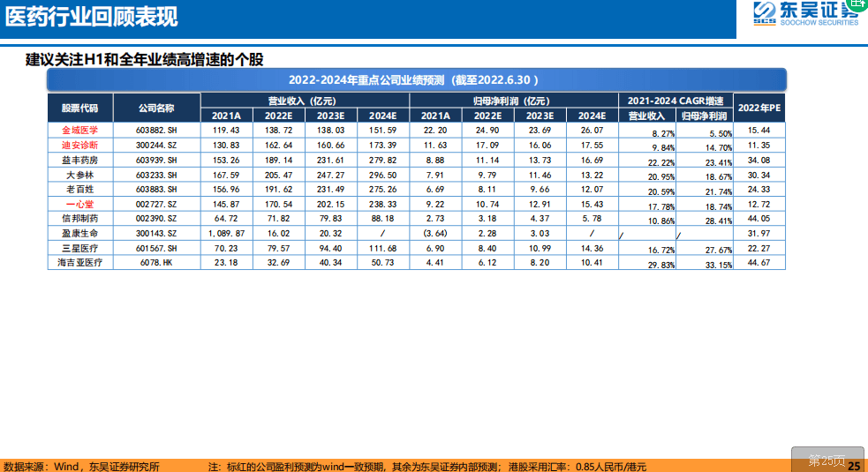Click the 2022年PE column header
The width and height of the screenshot is (868, 472).
(759, 108)
